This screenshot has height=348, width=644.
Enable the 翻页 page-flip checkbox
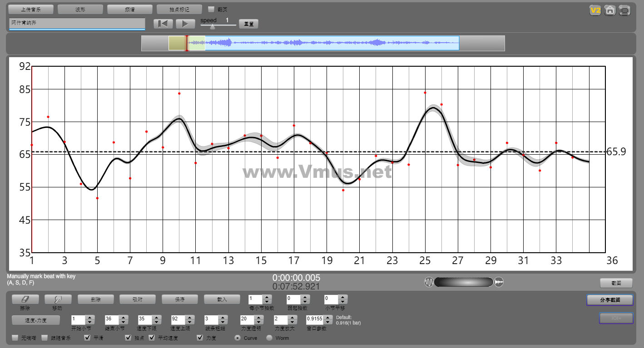pyautogui.click(x=211, y=9)
